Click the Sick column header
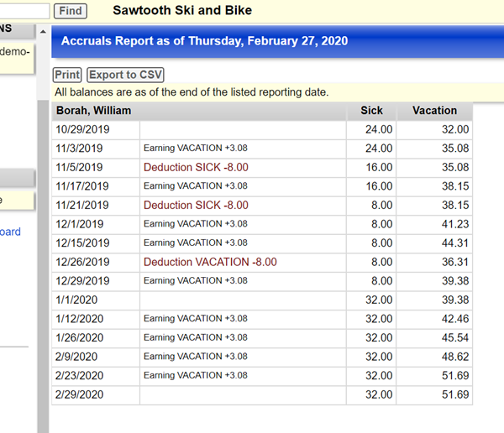The height and width of the screenshot is (433, 504). click(371, 111)
